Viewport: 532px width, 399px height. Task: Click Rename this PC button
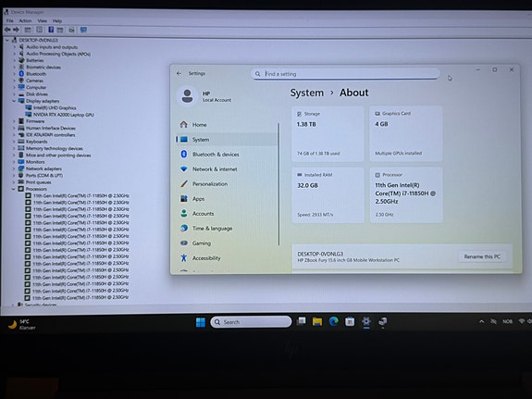pos(482,256)
